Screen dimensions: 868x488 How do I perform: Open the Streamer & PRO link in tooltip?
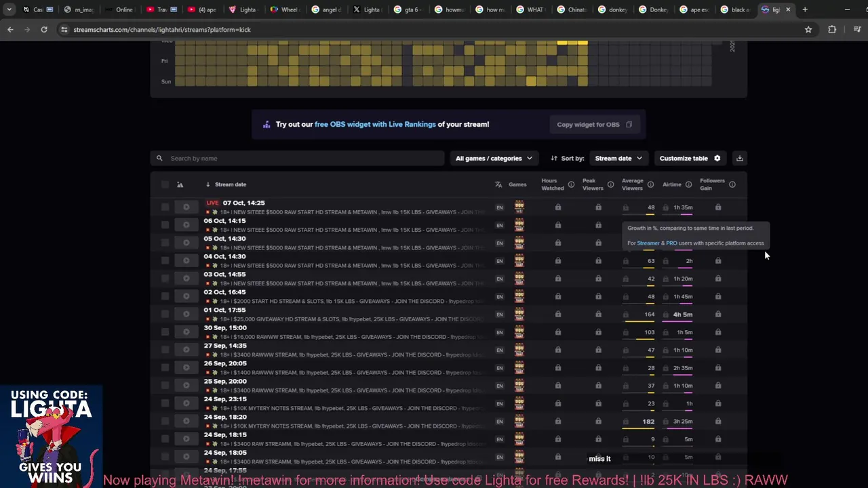click(657, 243)
